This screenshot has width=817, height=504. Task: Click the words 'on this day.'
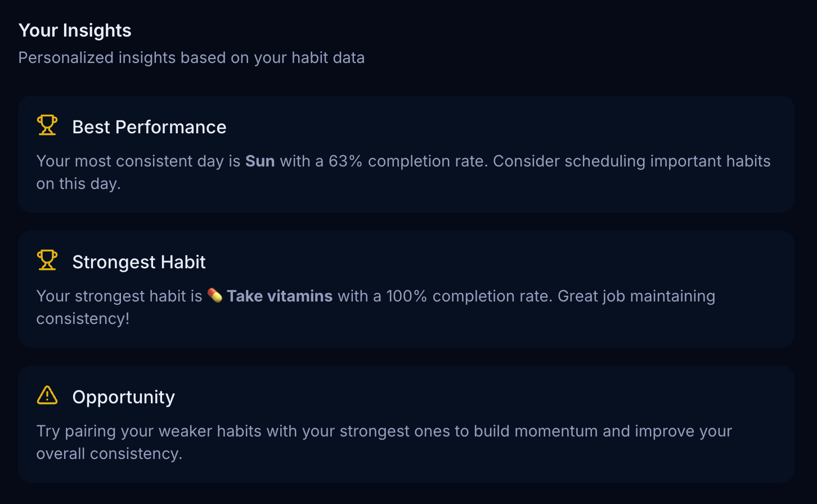point(79,184)
